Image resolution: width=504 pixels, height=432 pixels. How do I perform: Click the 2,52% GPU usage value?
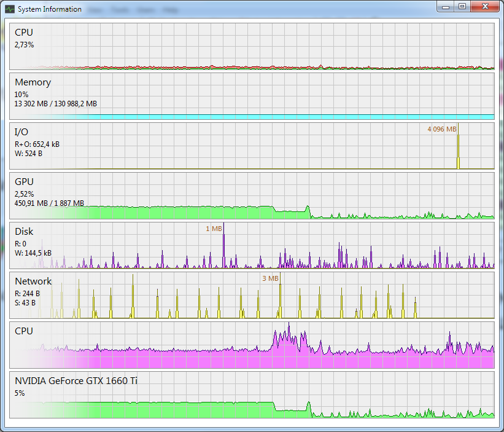click(x=24, y=194)
